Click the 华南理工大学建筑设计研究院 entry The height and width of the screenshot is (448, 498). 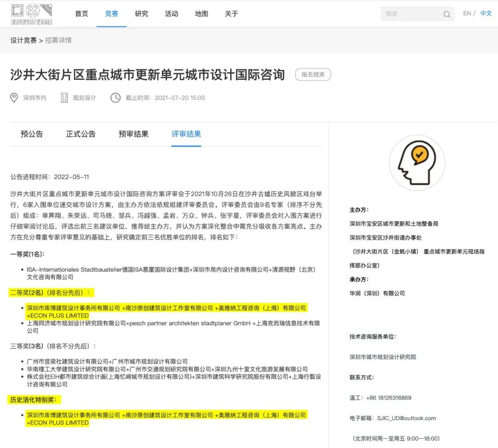pos(167,369)
